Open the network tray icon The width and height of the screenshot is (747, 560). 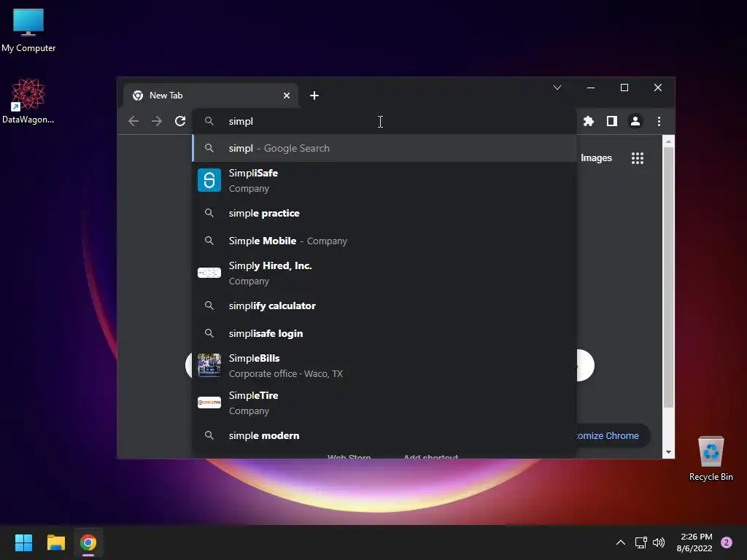(x=640, y=542)
